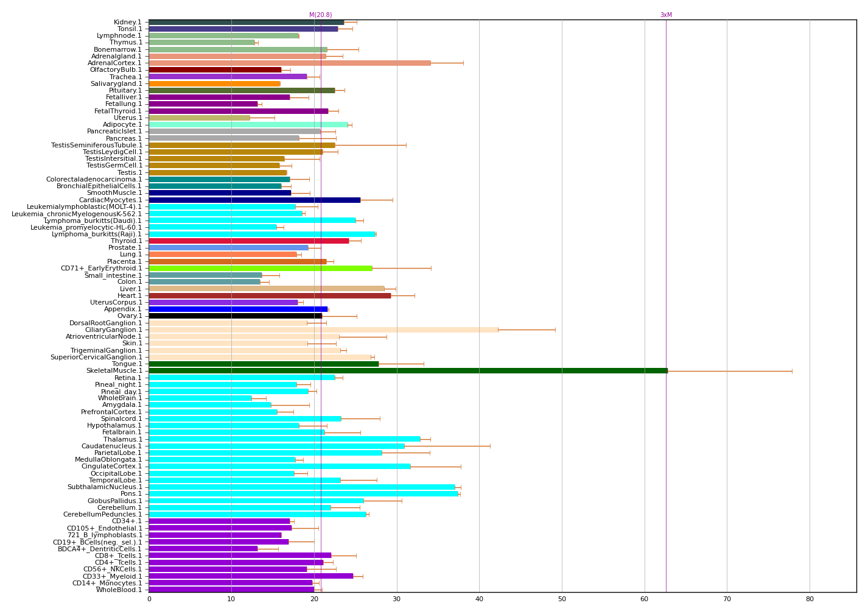
Task: Select the Kidney.1 axis label
Action: [x=128, y=23]
